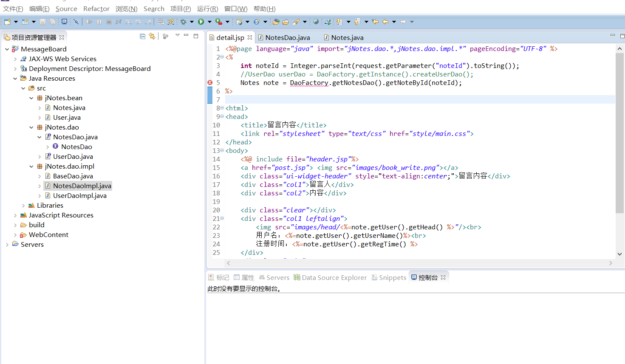Click the green Run button icon
The image size is (625, 364).
(201, 22)
